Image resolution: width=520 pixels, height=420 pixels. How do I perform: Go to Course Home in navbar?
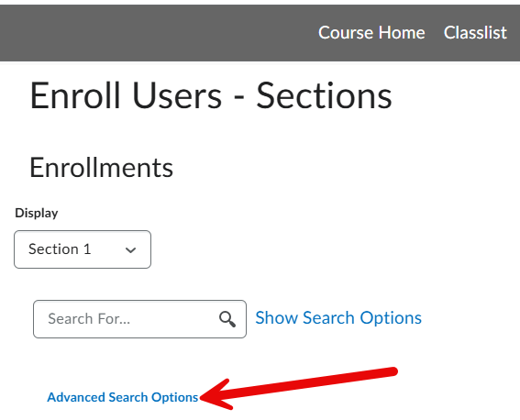(x=371, y=32)
